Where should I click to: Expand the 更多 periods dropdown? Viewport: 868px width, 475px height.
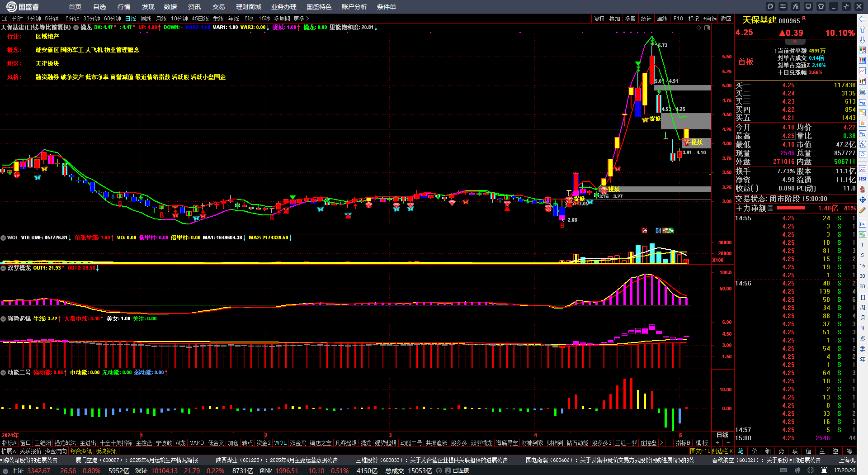pos(302,19)
